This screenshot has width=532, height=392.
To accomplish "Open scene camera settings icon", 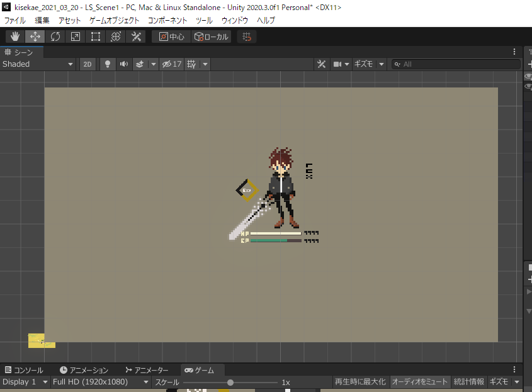I will 337,64.
